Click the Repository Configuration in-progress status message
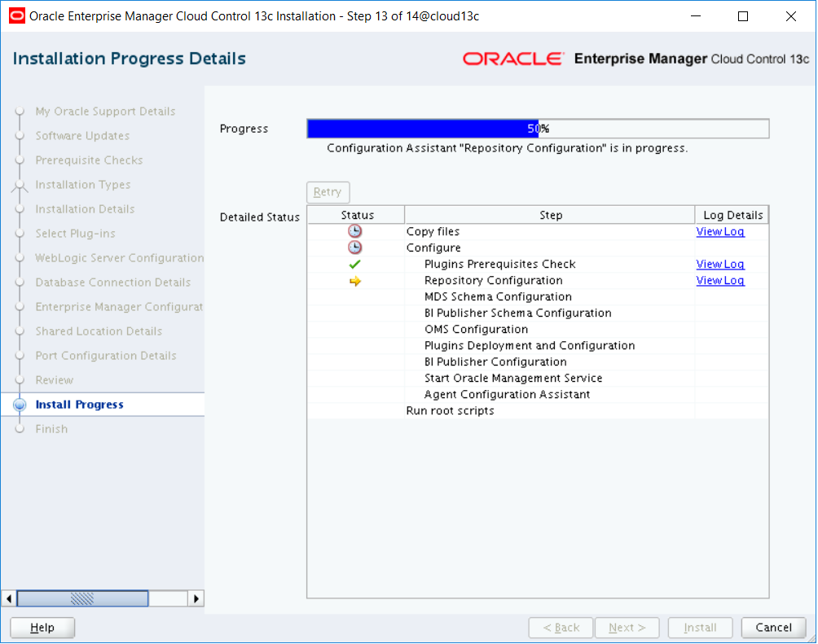This screenshot has width=818, height=644. pos(507,148)
